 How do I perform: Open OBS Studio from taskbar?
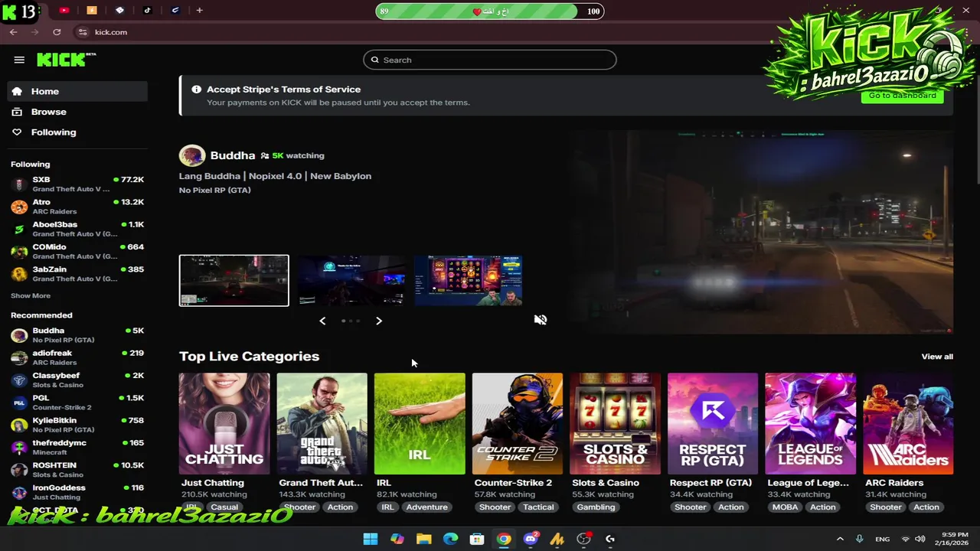coord(583,539)
